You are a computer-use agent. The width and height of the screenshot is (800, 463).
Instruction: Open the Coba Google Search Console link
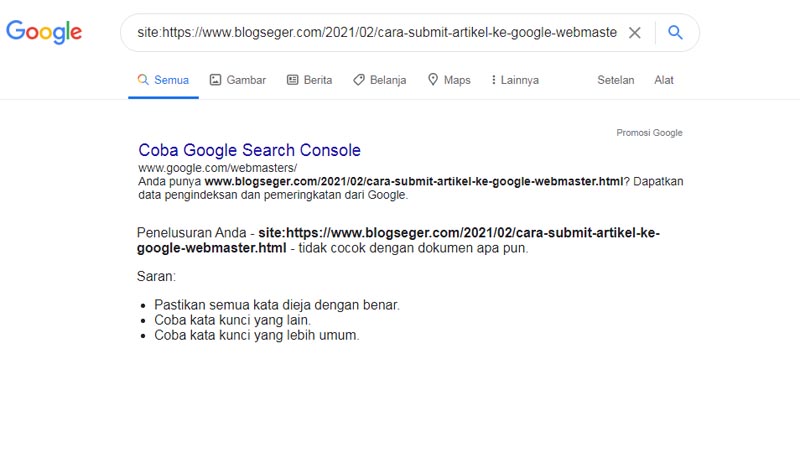(249, 150)
